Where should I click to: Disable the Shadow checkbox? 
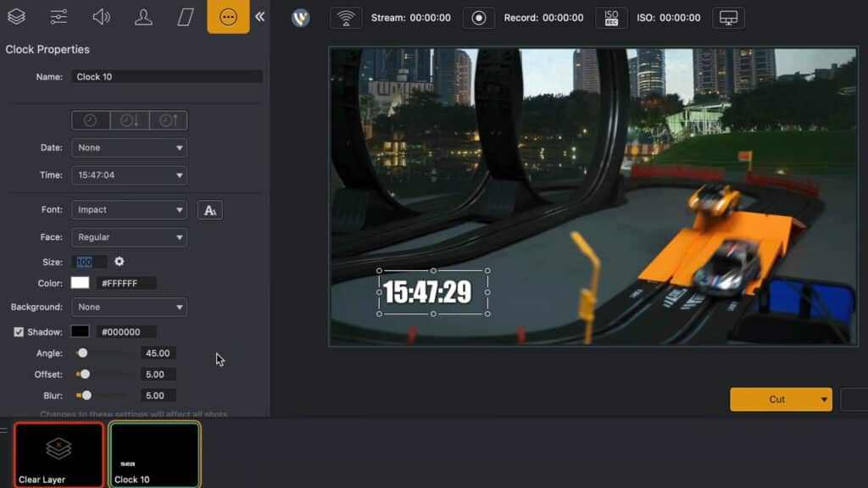(19, 332)
